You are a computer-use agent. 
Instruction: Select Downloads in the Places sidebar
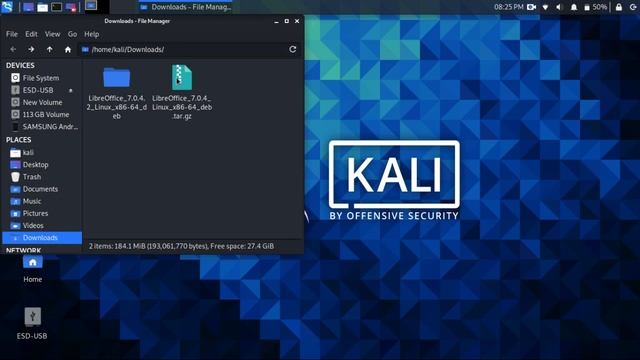click(42, 238)
